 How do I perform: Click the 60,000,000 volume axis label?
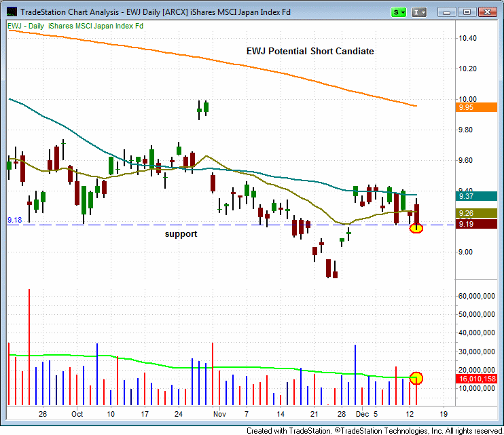coord(477,296)
